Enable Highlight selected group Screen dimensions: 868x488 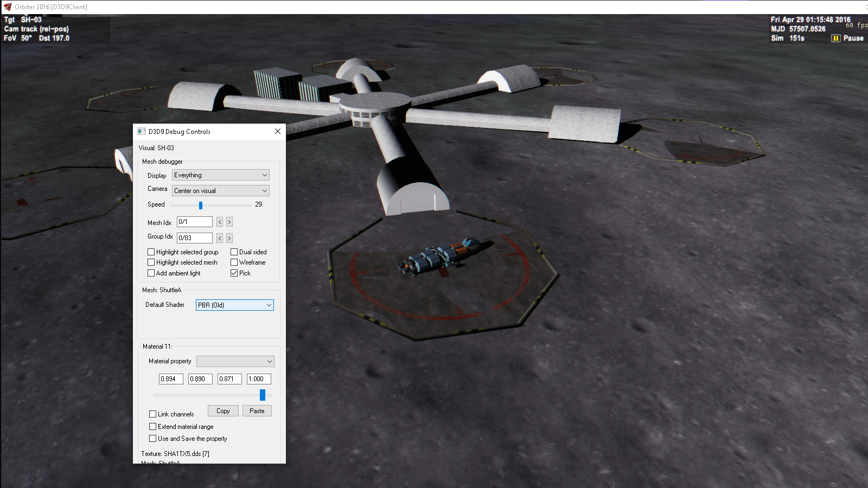pos(151,252)
